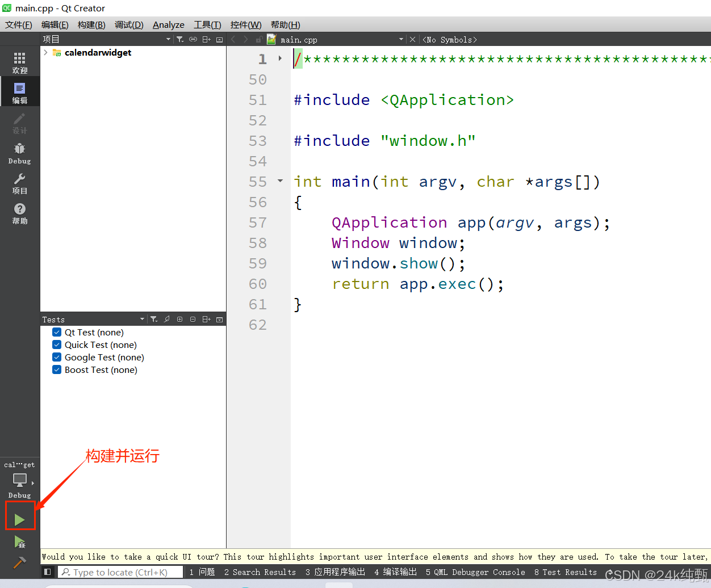Viewport: 711px width, 588px height.
Task: Open Projects (项目) mode with the wrench icon
Action: pyautogui.click(x=20, y=183)
